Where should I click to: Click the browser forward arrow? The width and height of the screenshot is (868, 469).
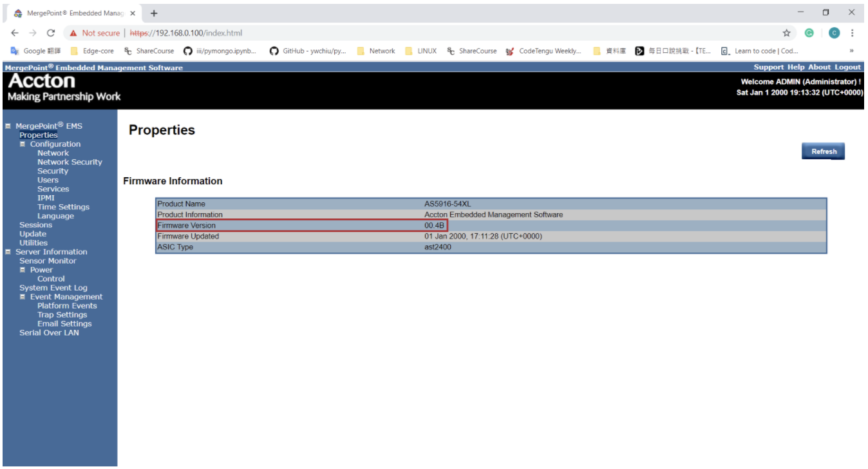point(33,33)
